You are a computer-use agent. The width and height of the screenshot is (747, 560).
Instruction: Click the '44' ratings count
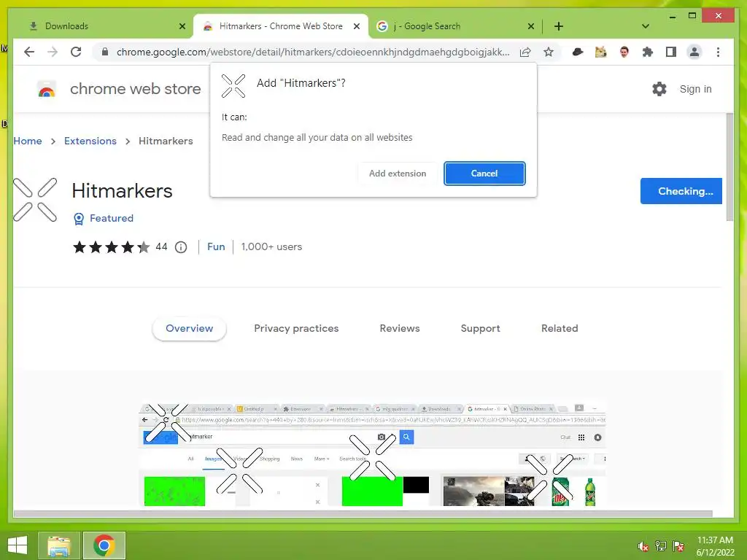[x=161, y=246]
